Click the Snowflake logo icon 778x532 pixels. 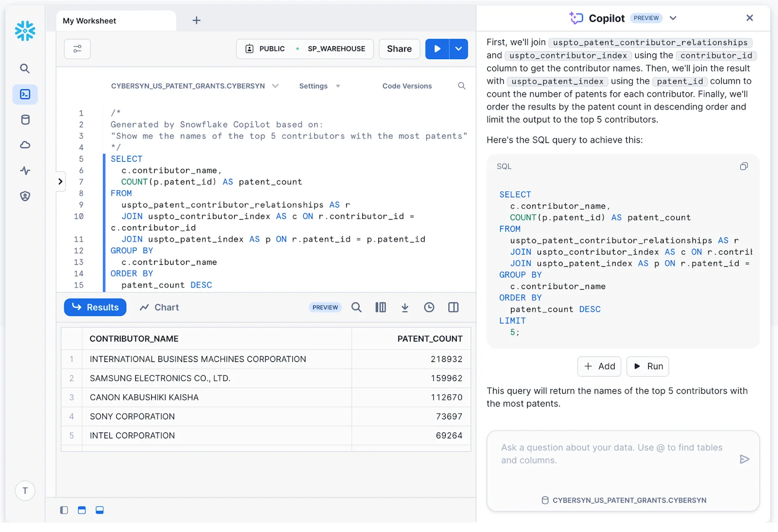coord(25,31)
